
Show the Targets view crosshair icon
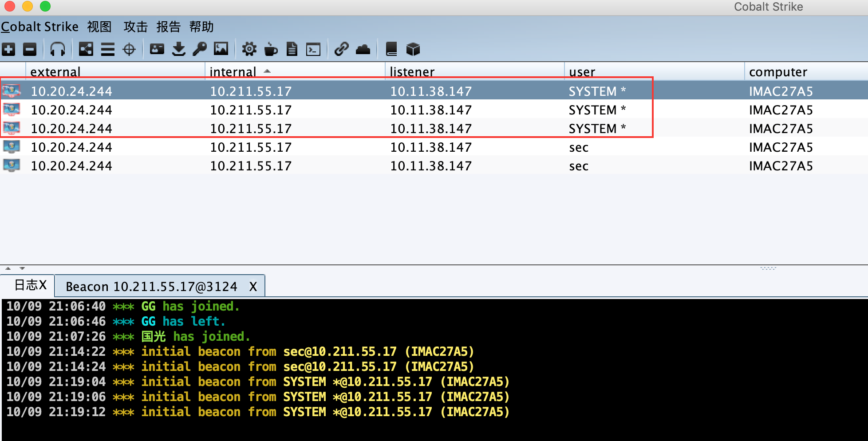(129, 49)
